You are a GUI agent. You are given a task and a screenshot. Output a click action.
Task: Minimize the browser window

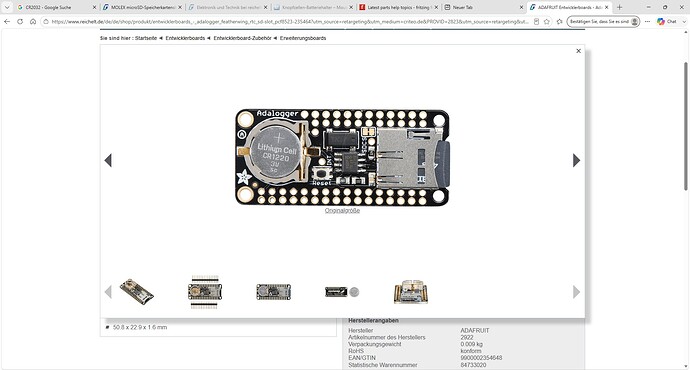[648, 7]
